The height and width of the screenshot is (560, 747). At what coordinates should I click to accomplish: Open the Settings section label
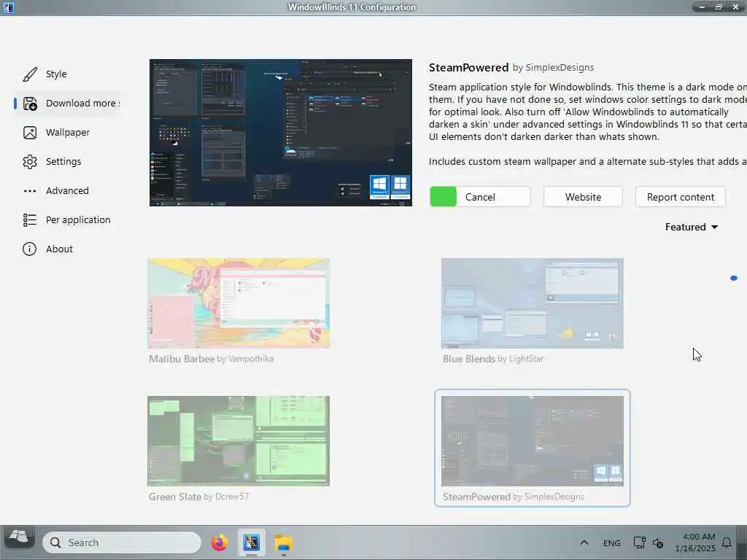click(x=63, y=162)
